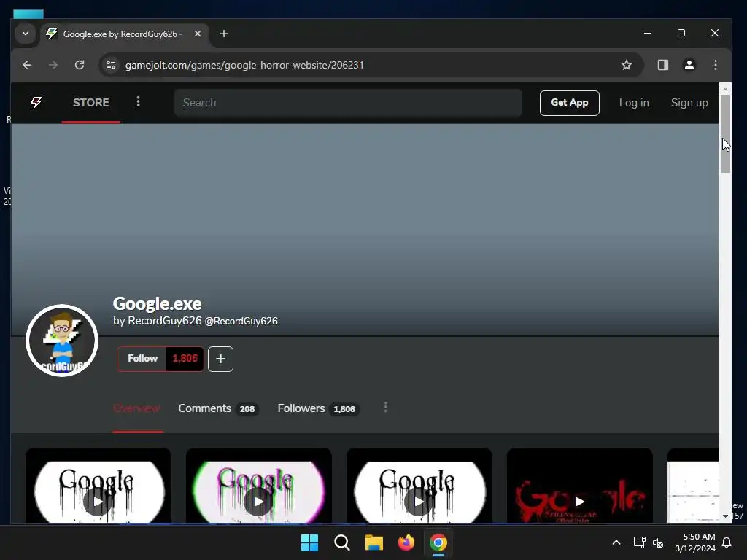Click the 1,806 follower count beside Follow

185,359
